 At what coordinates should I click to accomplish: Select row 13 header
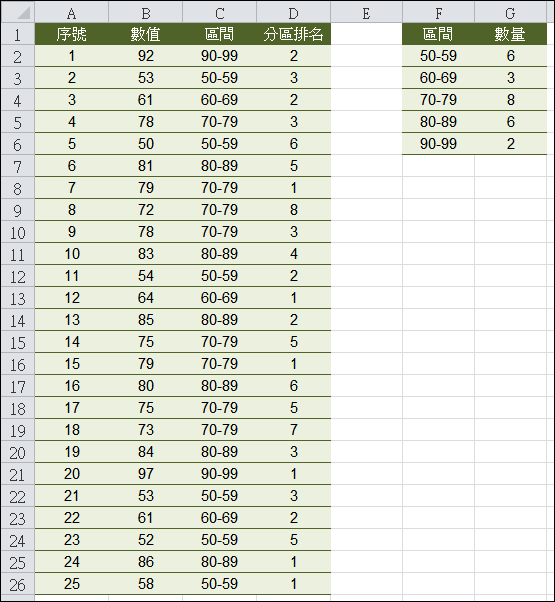point(18,298)
